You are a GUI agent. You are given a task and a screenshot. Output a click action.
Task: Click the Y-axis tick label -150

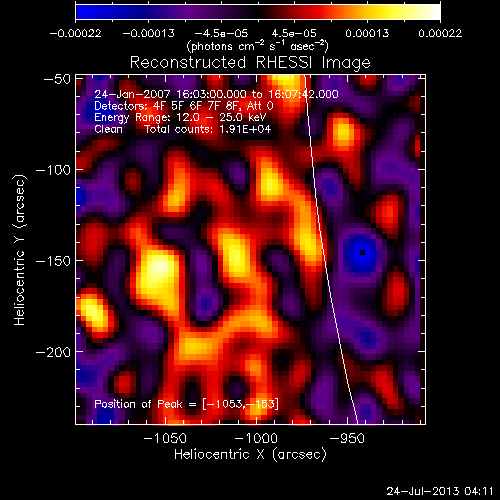[53, 261]
